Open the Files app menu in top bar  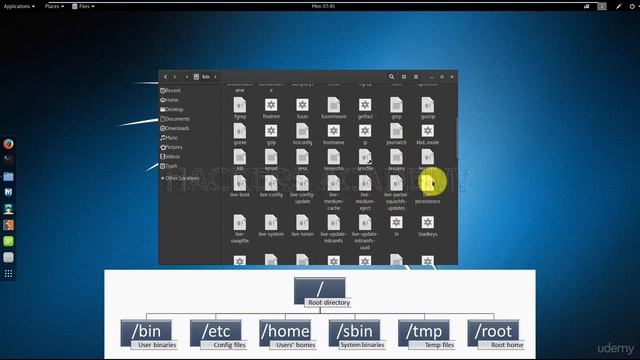[83, 6]
